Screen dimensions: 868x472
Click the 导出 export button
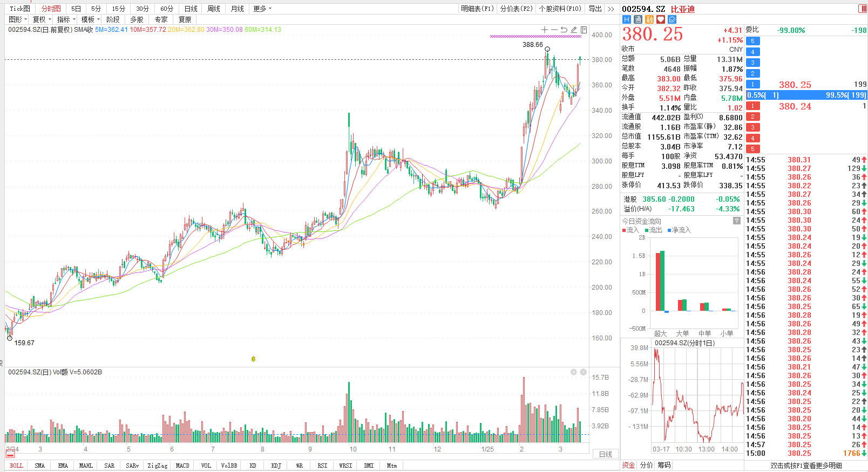coord(595,9)
